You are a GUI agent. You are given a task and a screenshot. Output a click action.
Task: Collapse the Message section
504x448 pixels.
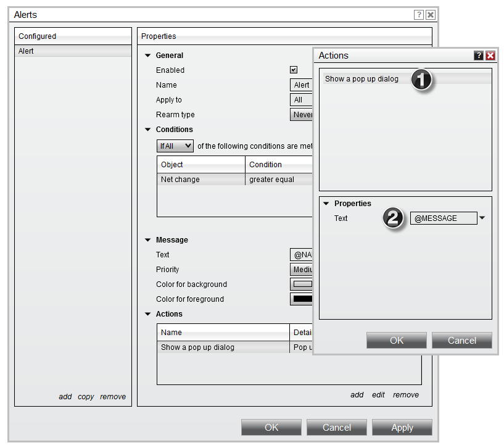(x=147, y=240)
